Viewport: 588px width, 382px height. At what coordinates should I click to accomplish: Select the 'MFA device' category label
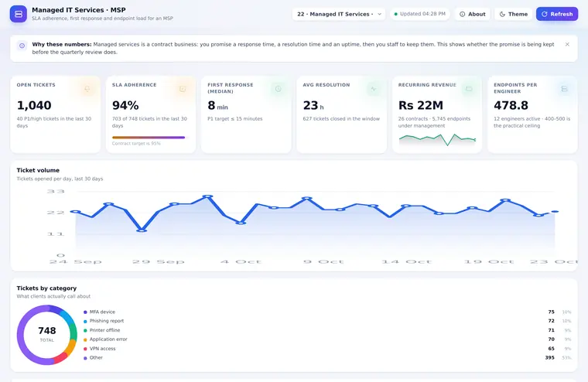pos(102,312)
